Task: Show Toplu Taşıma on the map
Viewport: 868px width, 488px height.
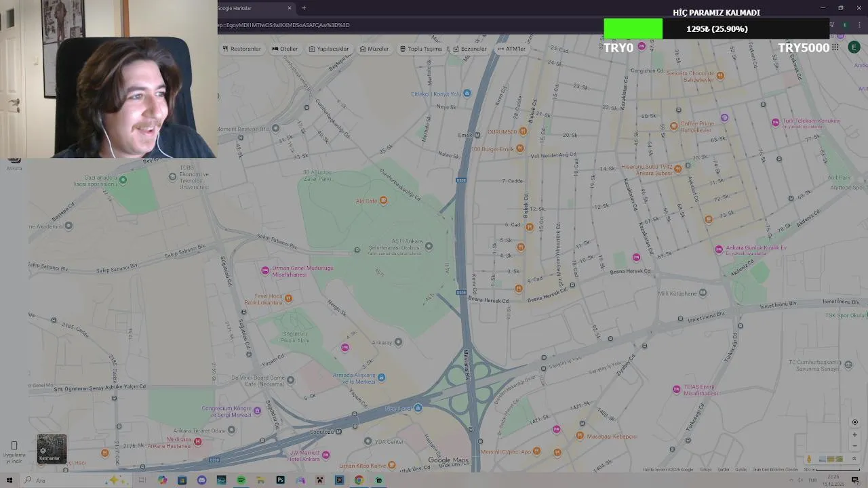Action: tap(420, 49)
